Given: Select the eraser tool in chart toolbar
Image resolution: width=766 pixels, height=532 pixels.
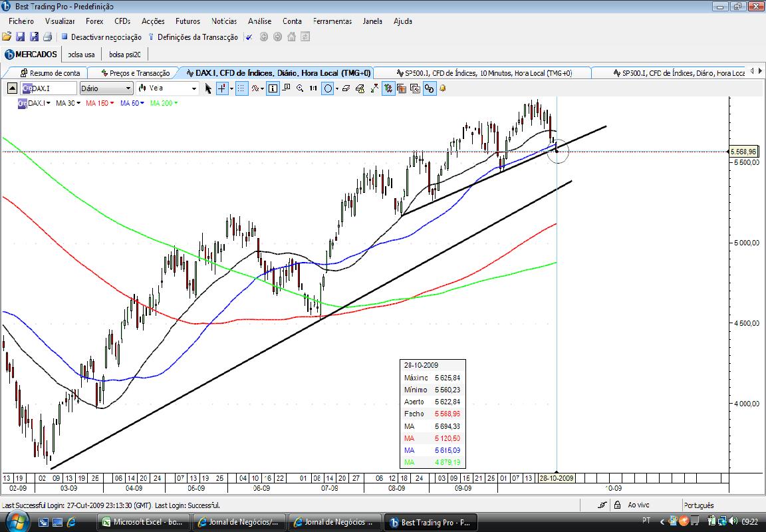Looking at the screenshot, I should [346, 88].
